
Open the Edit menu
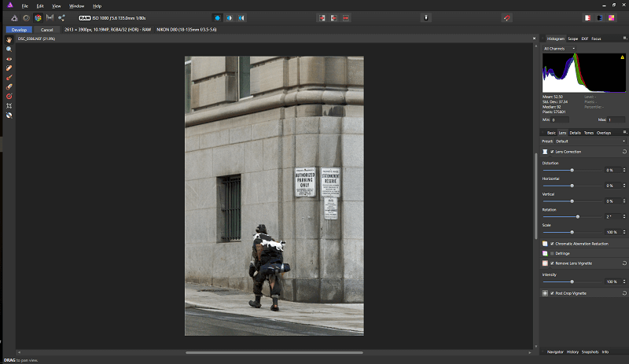pos(40,6)
